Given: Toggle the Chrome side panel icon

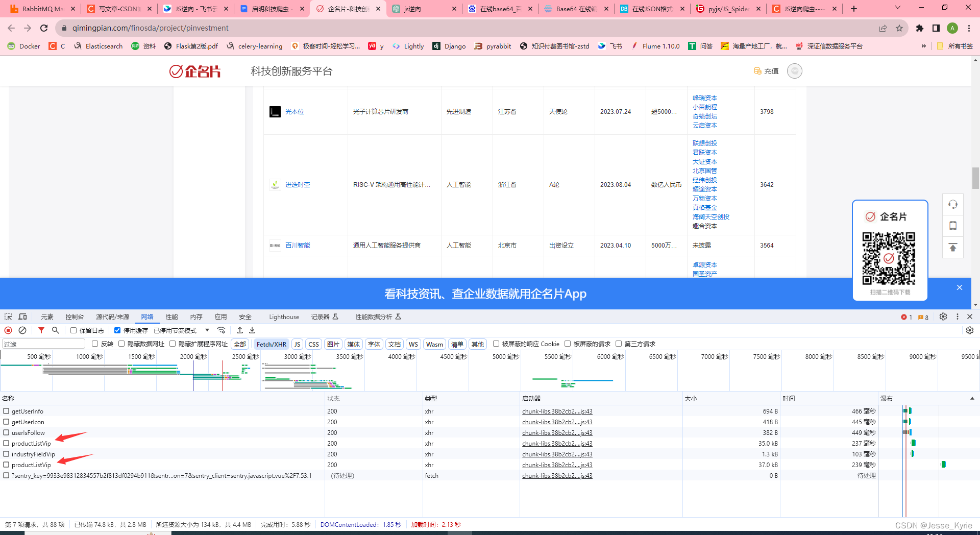Looking at the screenshot, I should [936, 28].
